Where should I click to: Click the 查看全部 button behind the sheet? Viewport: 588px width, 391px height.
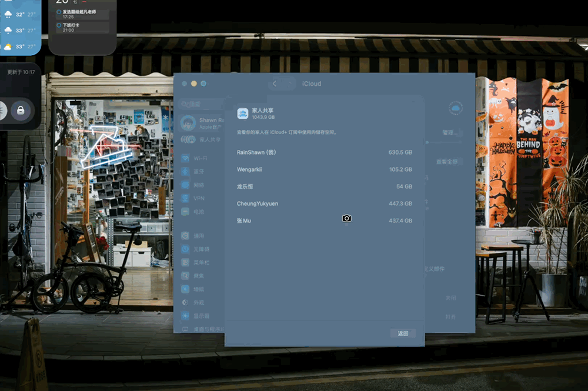pos(447,162)
